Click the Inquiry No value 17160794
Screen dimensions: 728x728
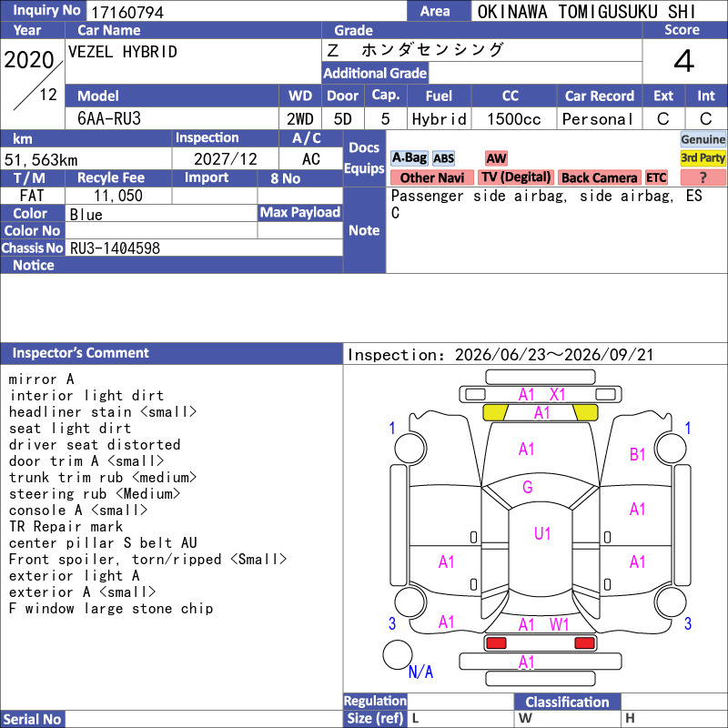[x=127, y=12]
